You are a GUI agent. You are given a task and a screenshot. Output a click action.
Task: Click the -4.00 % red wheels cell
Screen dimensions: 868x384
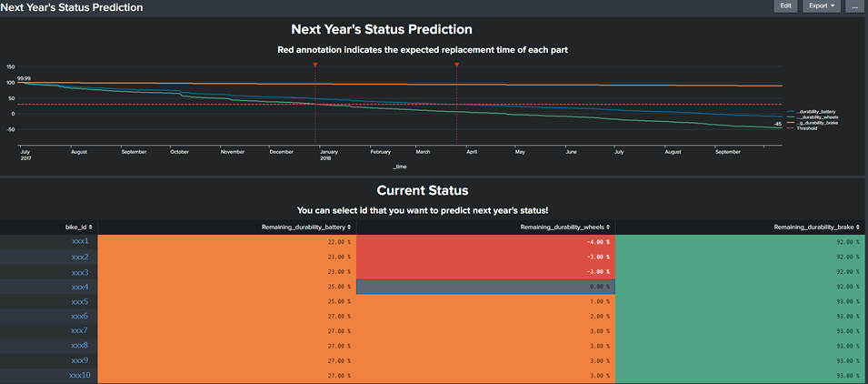[485, 241]
